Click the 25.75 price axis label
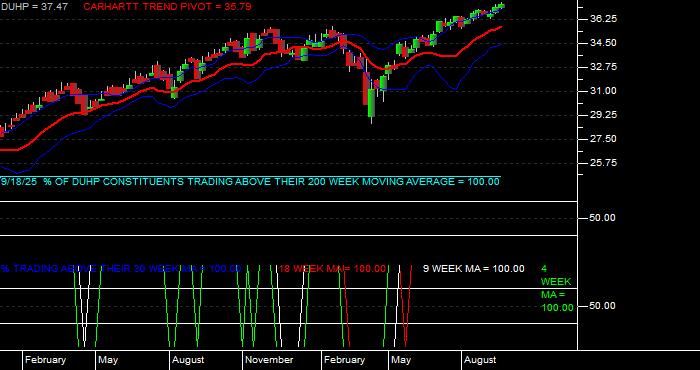The width and height of the screenshot is (700, 370). tap(603, 163)
